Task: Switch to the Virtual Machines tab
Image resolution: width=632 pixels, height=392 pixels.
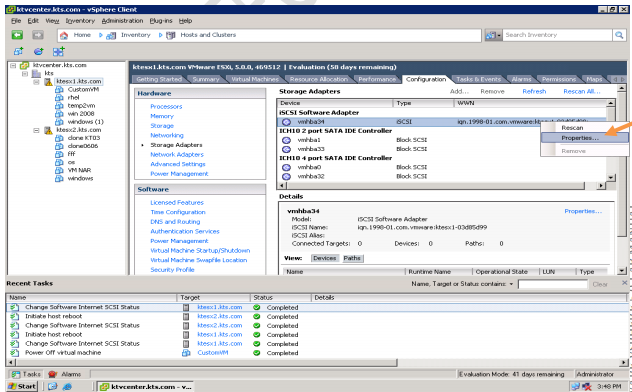Action: 255,79
